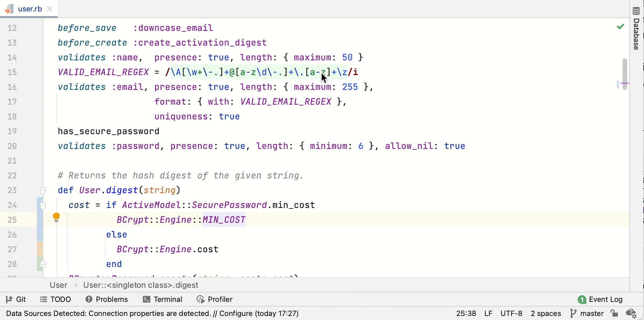
Task: Toggle the file read-only lock icon
Action: (614, 314)
